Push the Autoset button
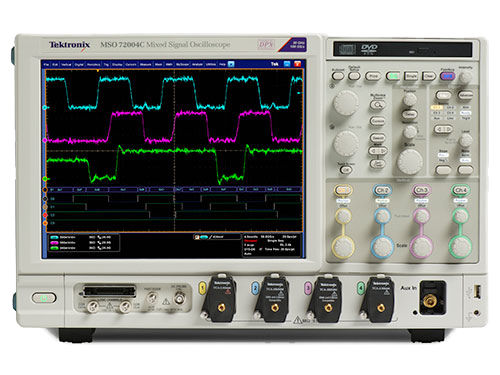This screenshot has width=500, height=375. click(338, 76)
